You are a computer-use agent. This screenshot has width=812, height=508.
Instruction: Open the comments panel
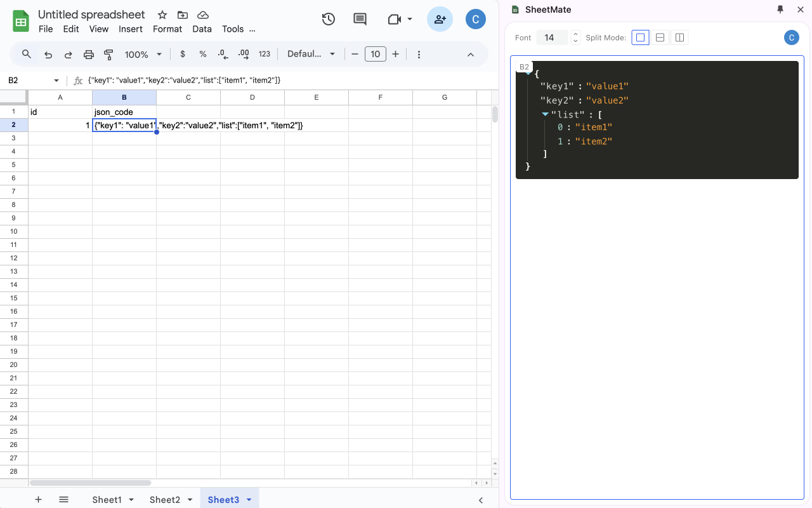(360, 19)
